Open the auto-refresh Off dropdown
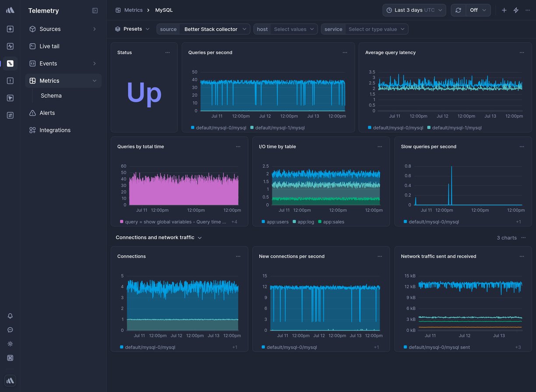 478,10
